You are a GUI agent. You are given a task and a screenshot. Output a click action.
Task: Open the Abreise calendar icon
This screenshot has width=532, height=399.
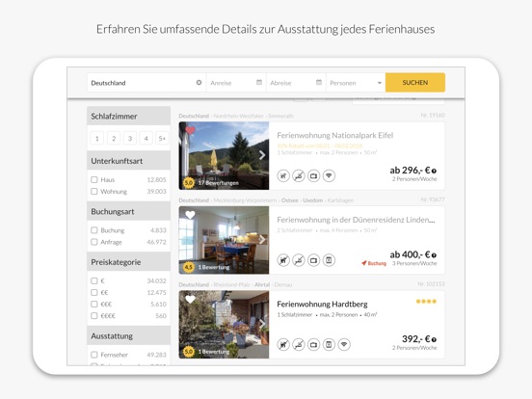[319, 82]
